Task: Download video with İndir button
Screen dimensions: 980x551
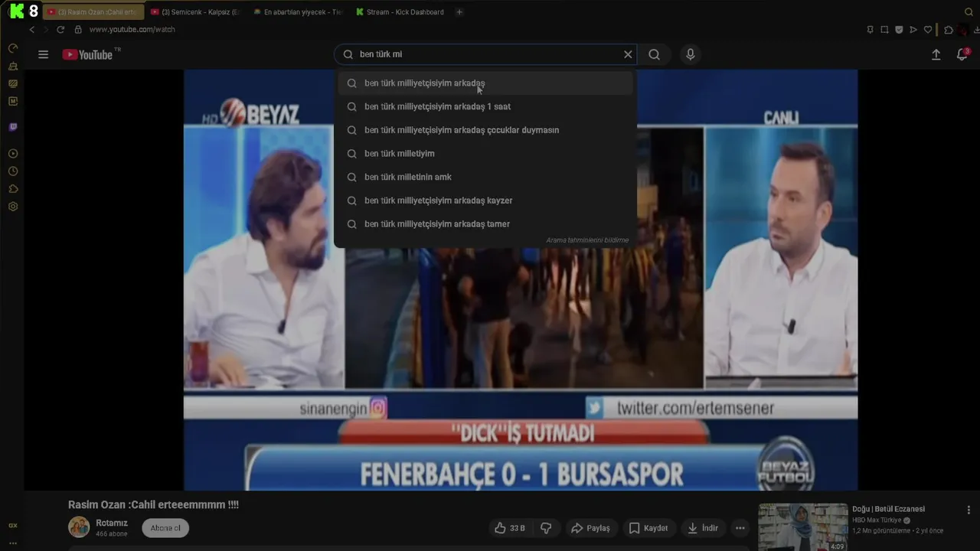Action: tap(703, 528)
